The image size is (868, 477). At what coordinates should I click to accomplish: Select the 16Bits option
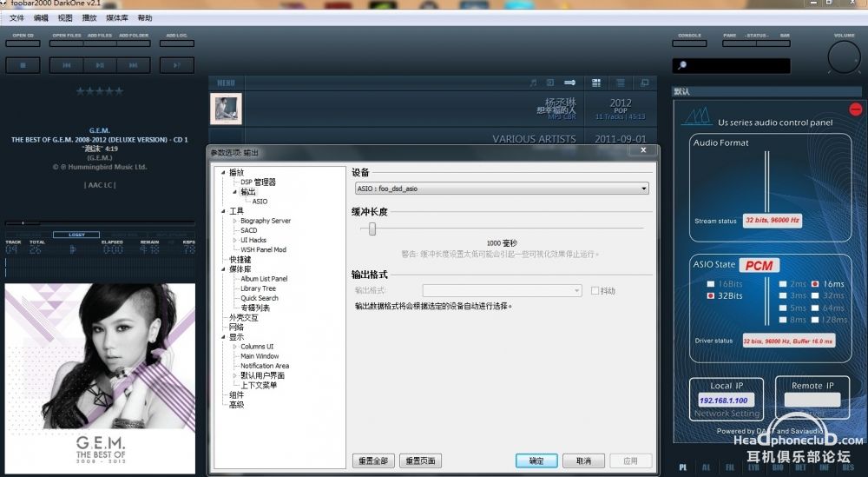pos(711,283)
